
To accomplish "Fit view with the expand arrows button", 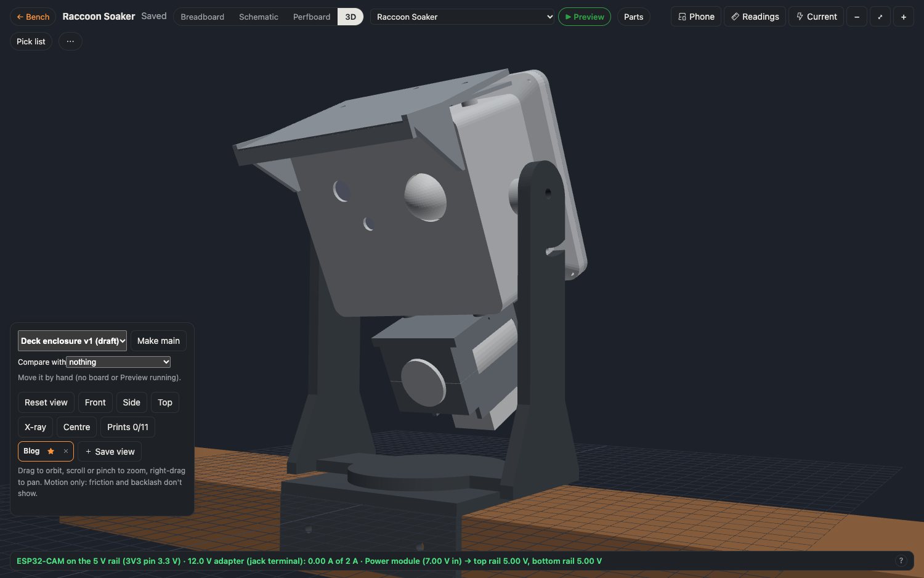I will click(x=880, y=17).
